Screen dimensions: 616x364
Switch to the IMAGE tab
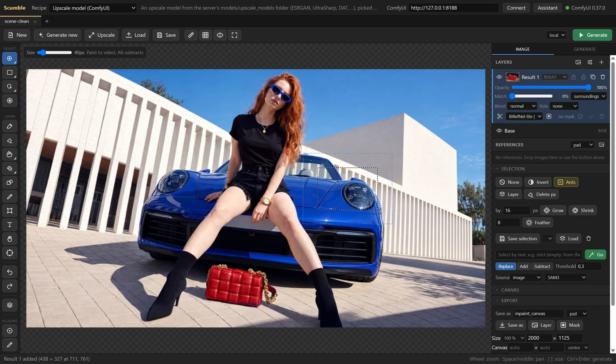coord(522,49)
